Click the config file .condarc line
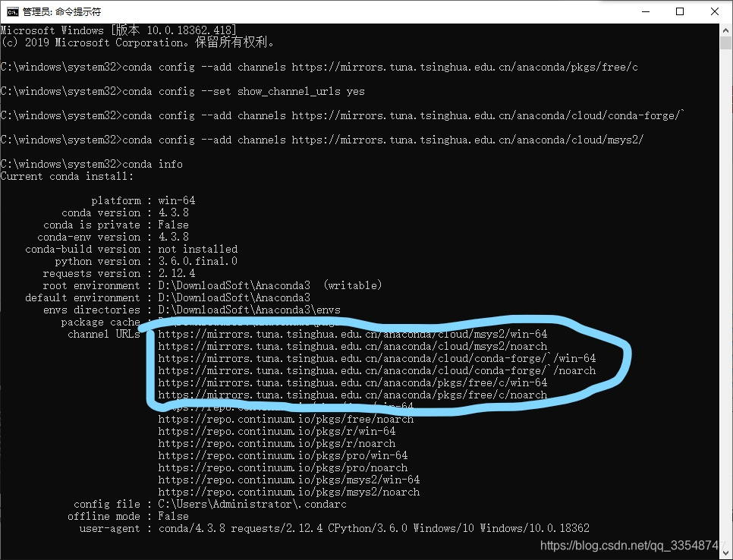Image resolution: width=733 pixels, height=560 pixels. pos(210,505)
